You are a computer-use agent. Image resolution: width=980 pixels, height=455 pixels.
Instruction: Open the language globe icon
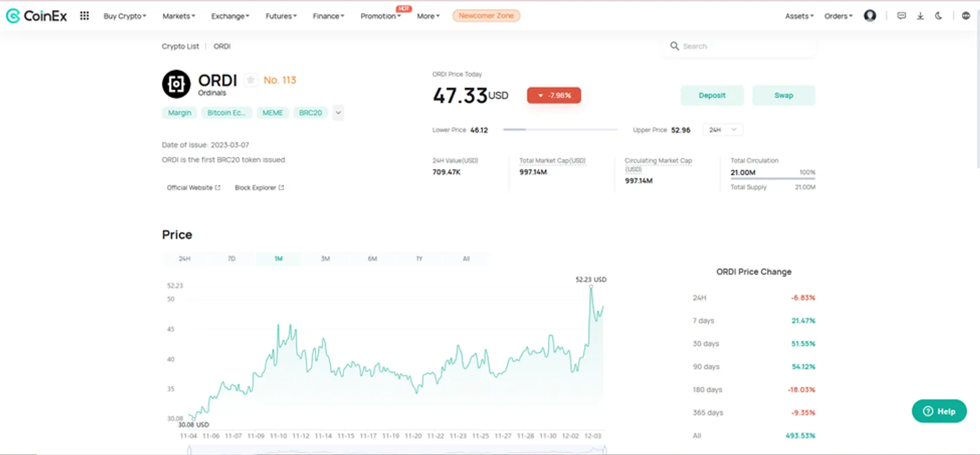tap(966, 16)
